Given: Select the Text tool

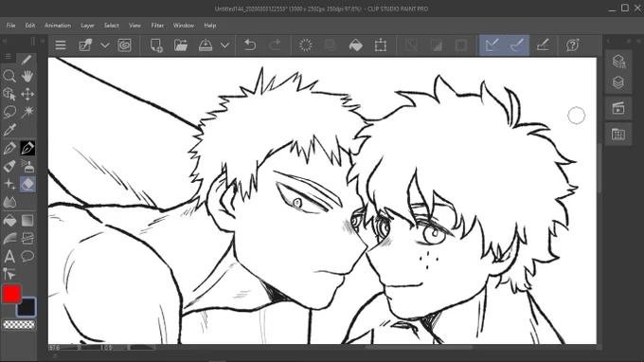Looking at the screenshot, I should coord(9,257).
